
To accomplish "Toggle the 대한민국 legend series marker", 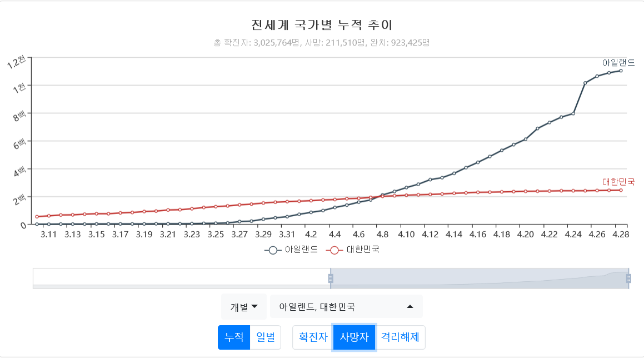I will point(334,250).
